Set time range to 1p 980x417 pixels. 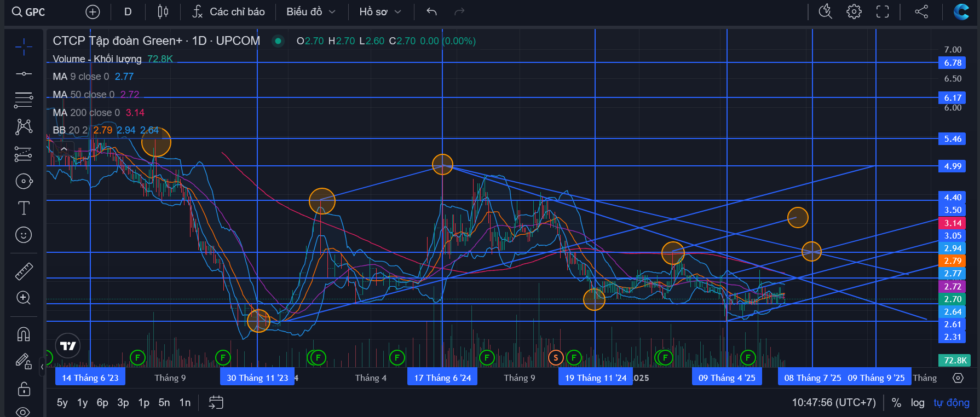click(x=143, y=403)
